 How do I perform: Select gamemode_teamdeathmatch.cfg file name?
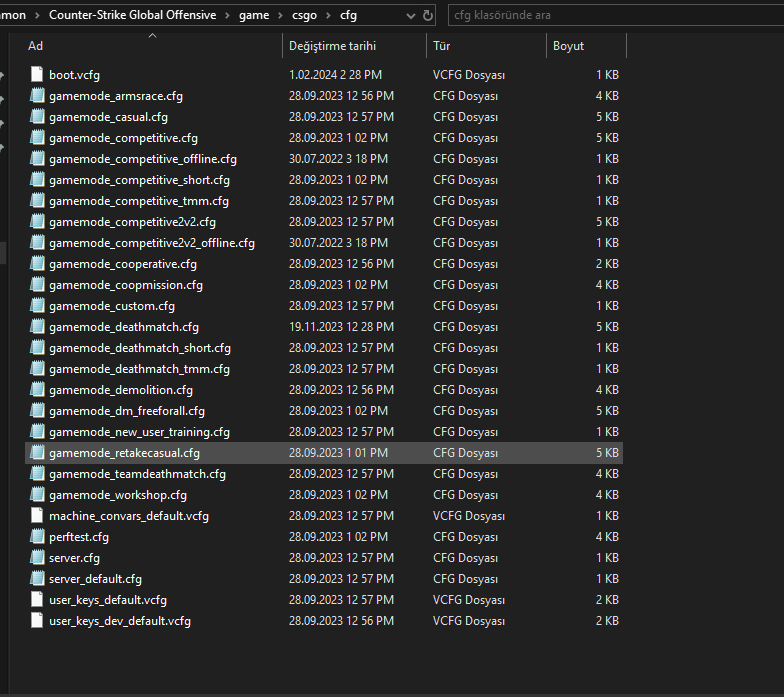pyautogui.click(x=138, y=474)
